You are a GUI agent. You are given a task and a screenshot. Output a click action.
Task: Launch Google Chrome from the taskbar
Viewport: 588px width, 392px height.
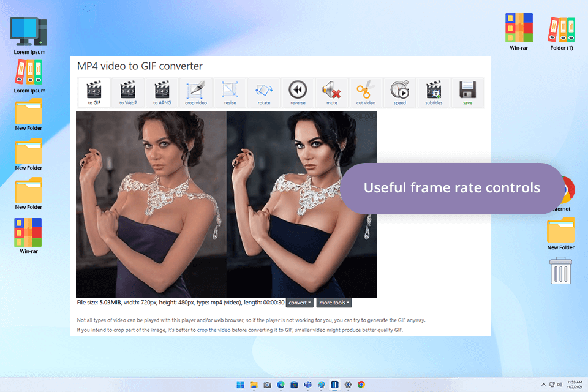361,385
